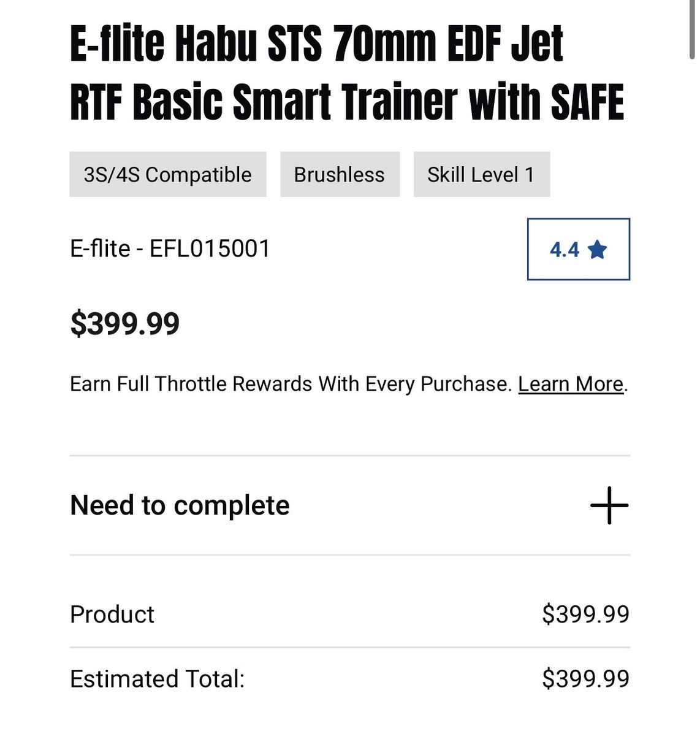Click the RTF Basic Smart Trainer title text
Image resolution: width=700 pixels, height=736 pixels.
point(264,101)
